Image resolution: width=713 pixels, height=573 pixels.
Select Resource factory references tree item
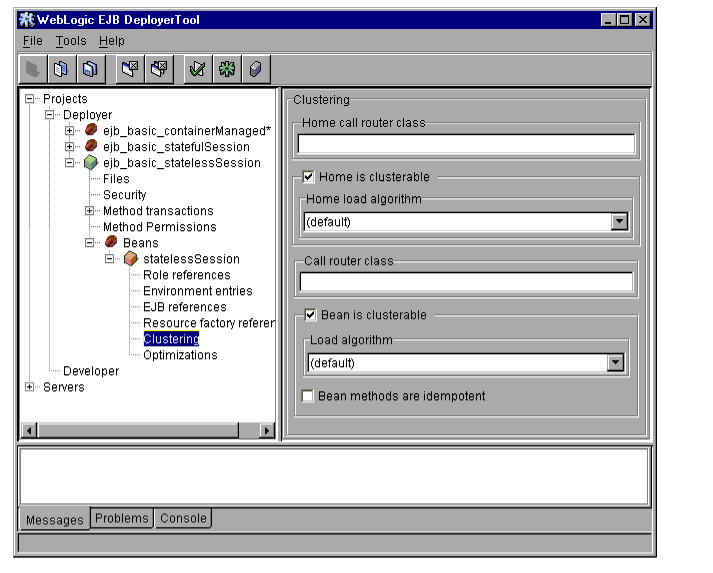tap(209, 323)
